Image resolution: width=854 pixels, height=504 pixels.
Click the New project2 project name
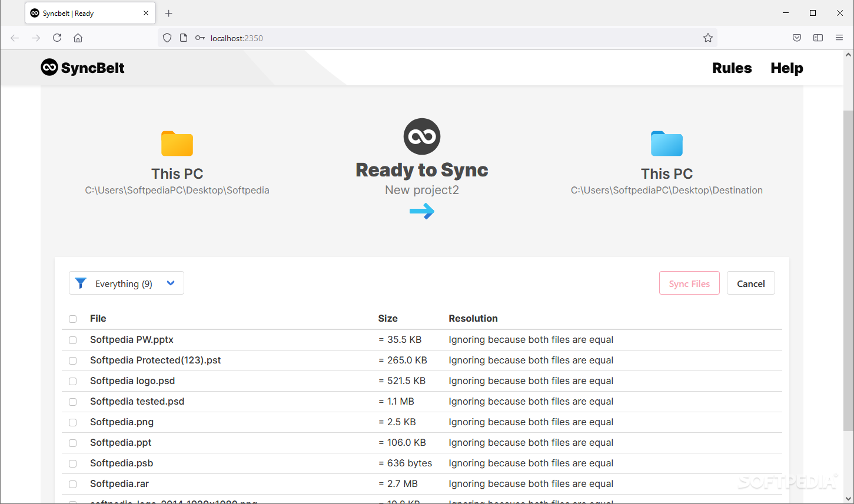pos(422,190)
